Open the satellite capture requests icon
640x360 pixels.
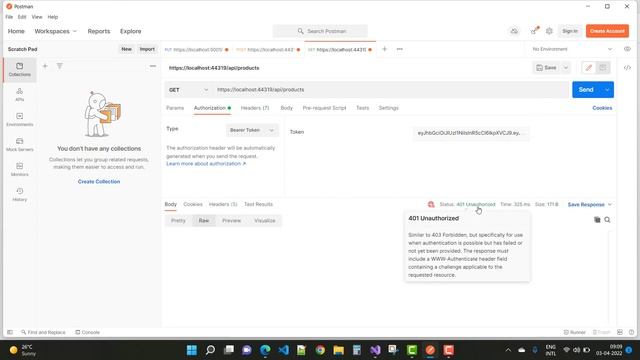pos(534,31)
